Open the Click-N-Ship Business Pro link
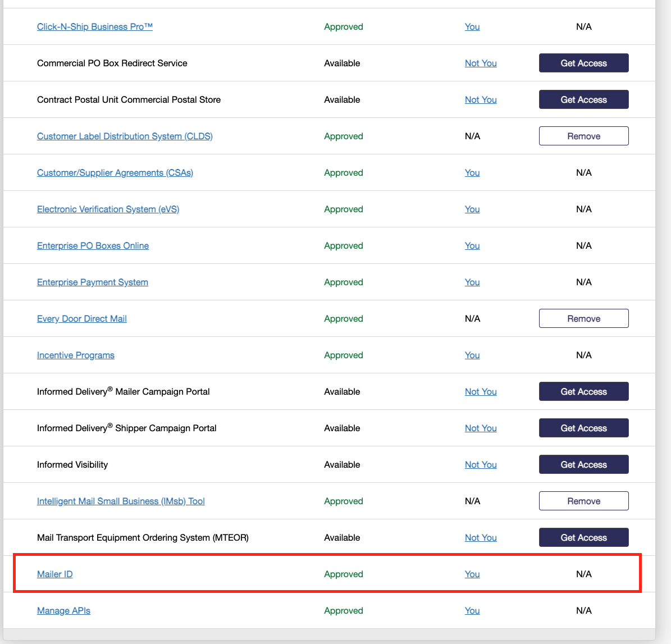Screen dimensions: 671x644 tap(94, 26)
